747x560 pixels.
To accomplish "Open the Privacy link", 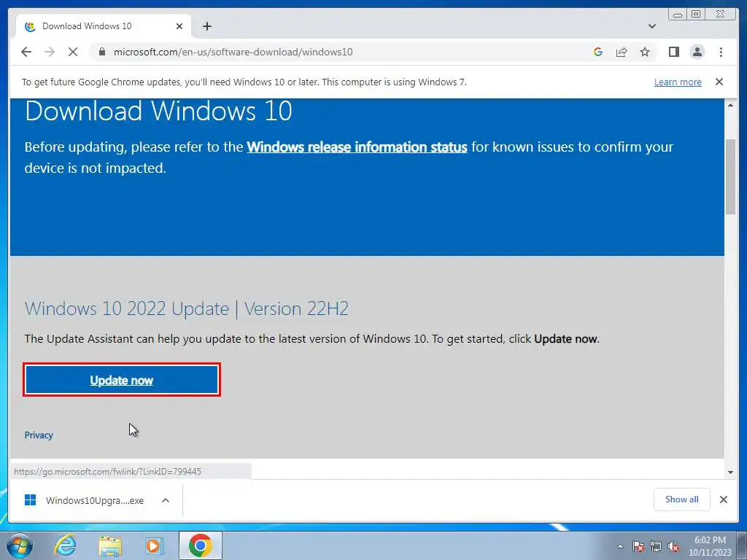I will (39, 435).
